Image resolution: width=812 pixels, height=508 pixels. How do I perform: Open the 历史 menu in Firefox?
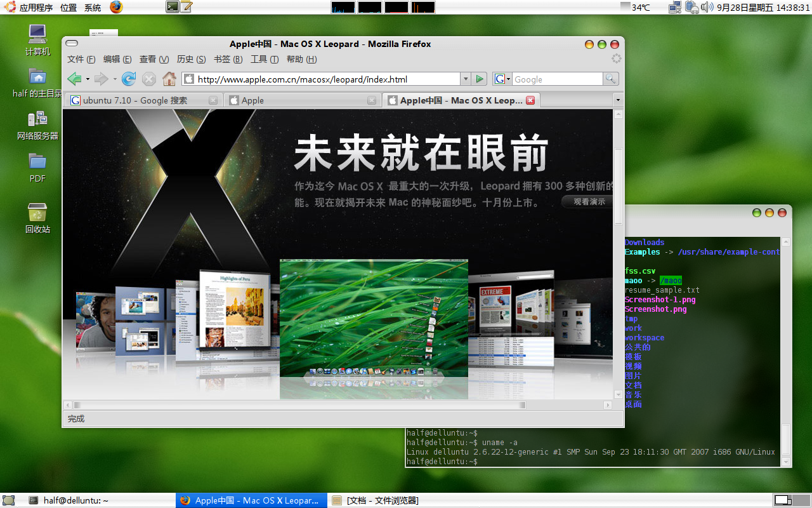tap(191, 59)
